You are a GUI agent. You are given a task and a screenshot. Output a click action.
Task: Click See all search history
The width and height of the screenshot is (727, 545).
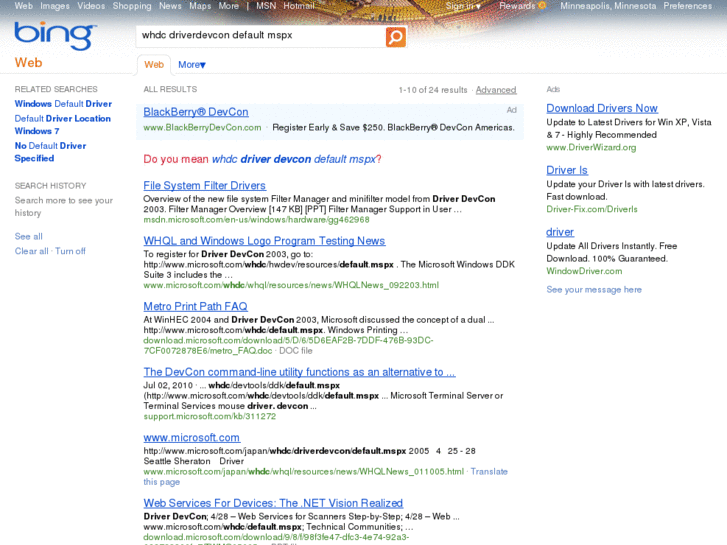click(x=28, y=237)
